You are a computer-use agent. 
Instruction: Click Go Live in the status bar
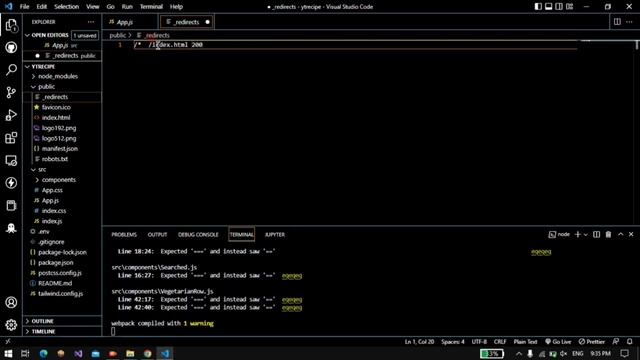pyautogui.click(x=558, y=342)
